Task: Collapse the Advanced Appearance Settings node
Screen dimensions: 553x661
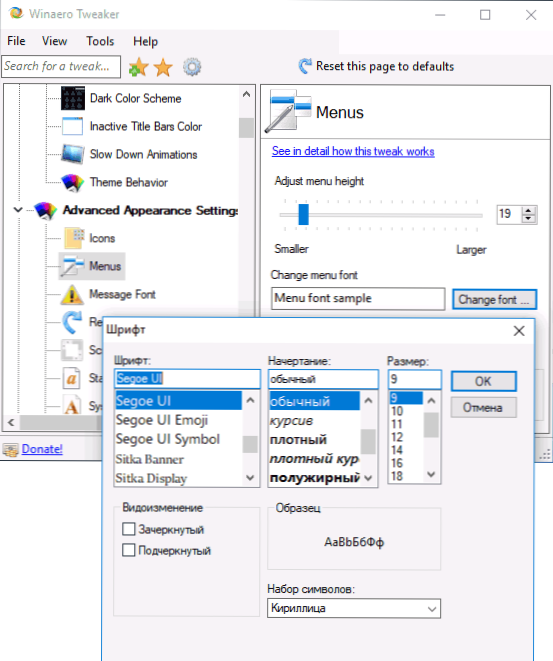Action: [18, 210]
